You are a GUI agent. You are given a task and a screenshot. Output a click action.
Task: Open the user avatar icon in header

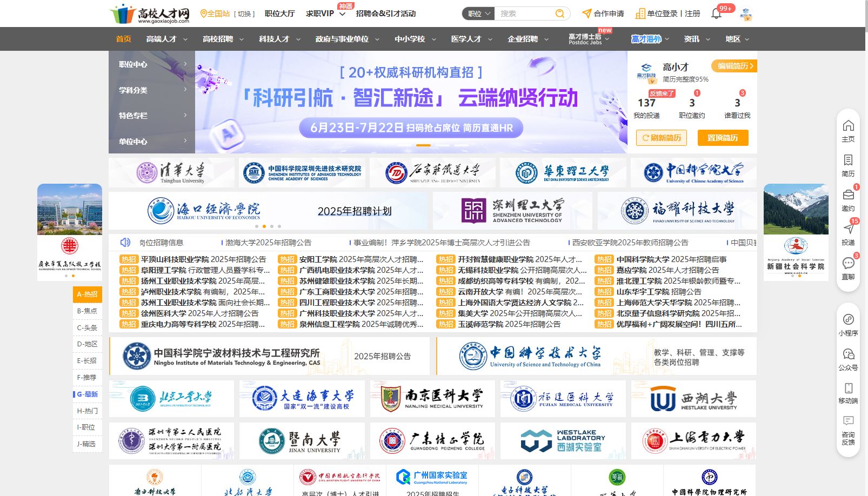tap(746, 14)
